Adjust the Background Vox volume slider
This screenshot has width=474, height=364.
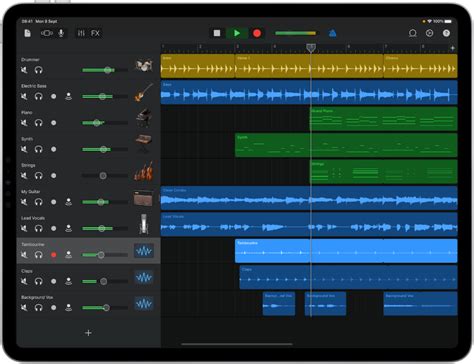pos(105,307)
